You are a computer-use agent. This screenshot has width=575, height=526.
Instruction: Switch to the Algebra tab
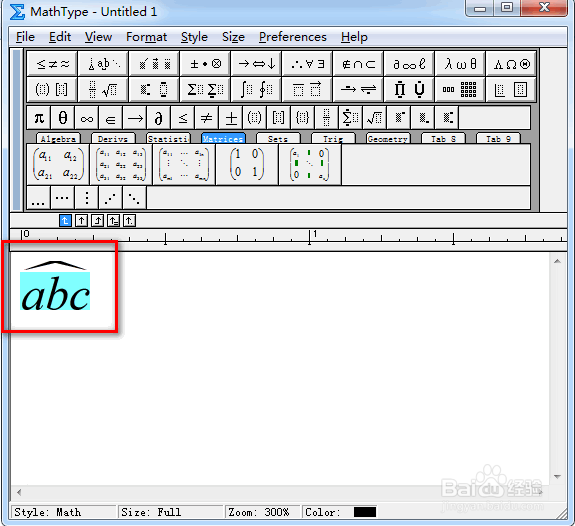point(58,139)
